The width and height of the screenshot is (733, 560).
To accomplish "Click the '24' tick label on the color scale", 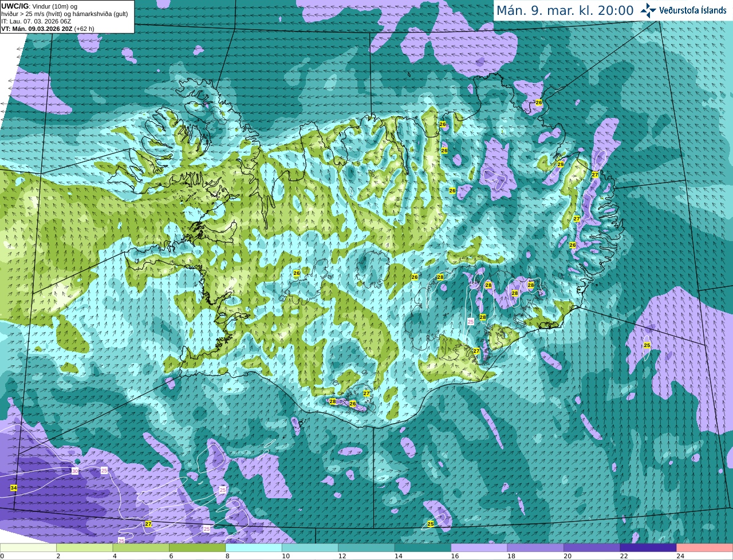I will point(680,556).
